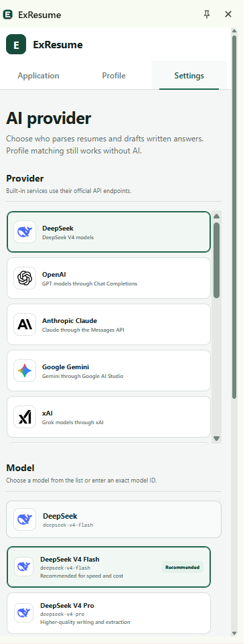249x644 pixels.
Task: Click the DeepSeek V4 Flash whale icon
Action: click(24, 567)
